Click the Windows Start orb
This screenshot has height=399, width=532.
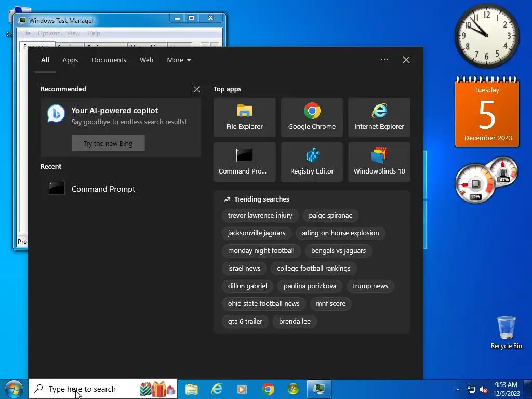14,389
